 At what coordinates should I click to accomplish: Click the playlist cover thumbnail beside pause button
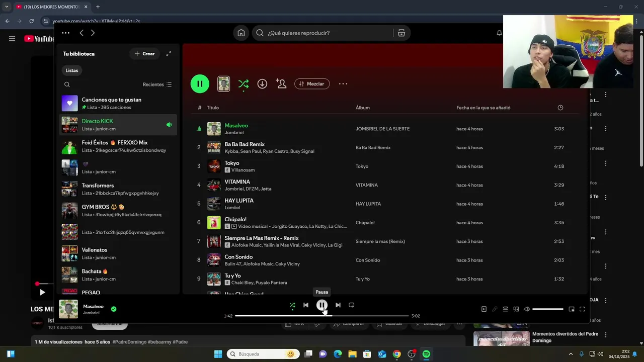[223, 84]
